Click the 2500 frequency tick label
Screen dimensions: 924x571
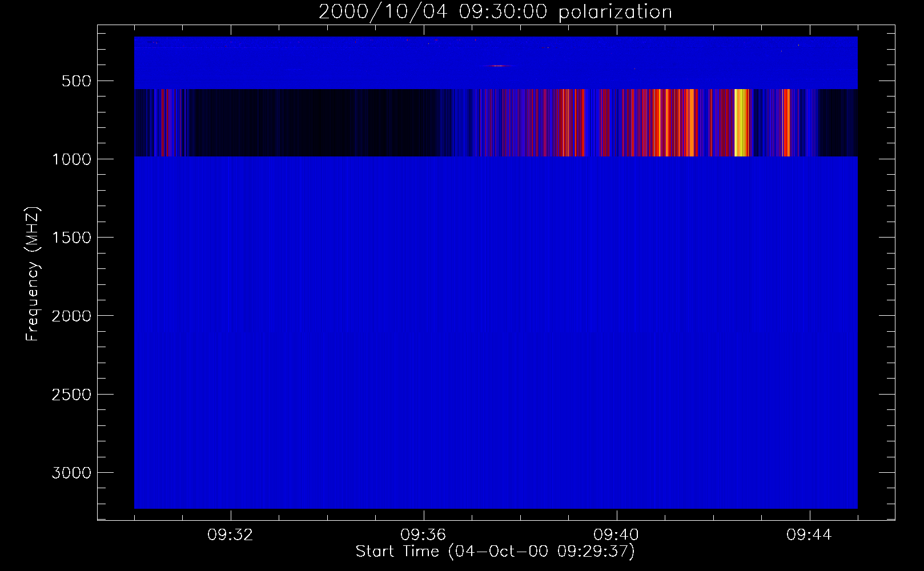(71, 395)
